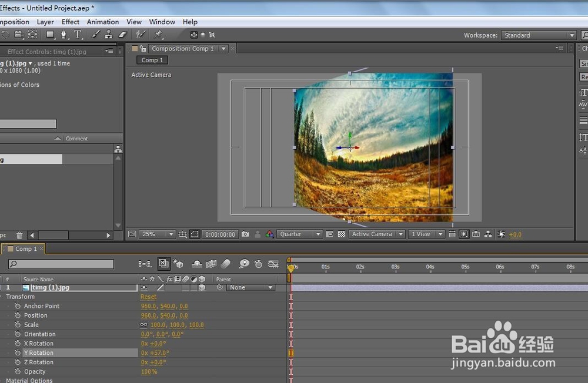Toggle Opacity stopwatch

(x=18, y=371)
